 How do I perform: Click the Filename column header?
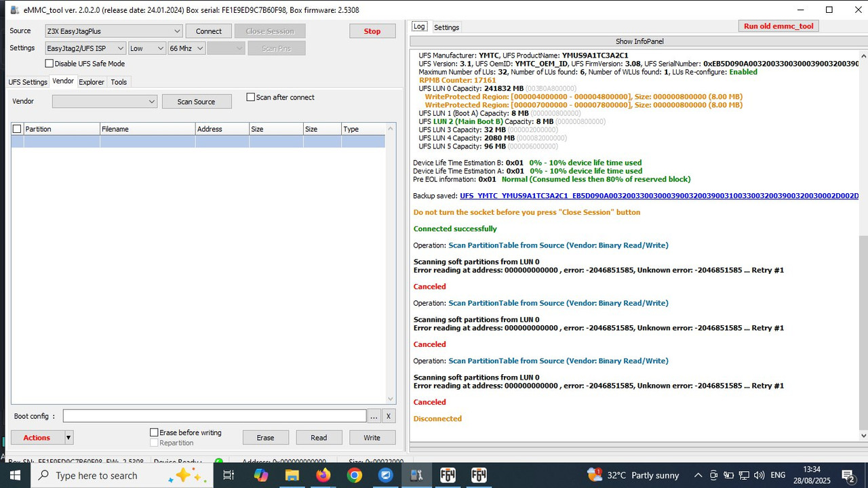pyautogui.click(x=147, y=129)
